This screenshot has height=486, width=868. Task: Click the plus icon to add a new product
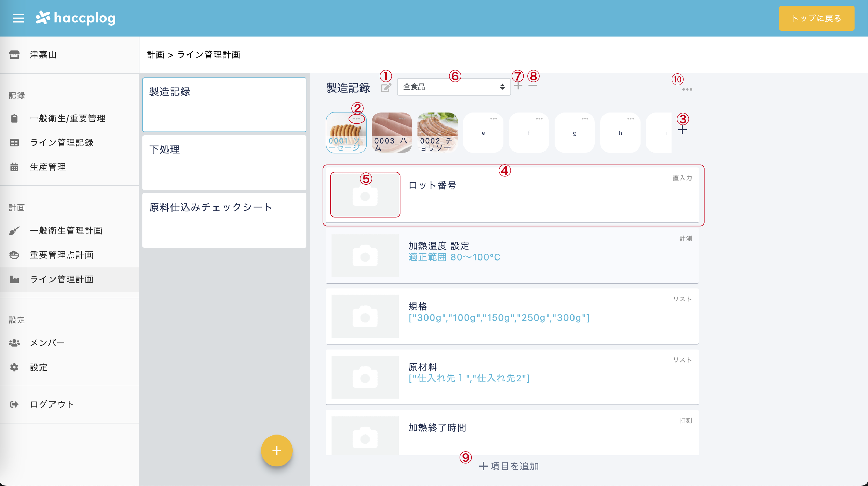tap(683, 131)
